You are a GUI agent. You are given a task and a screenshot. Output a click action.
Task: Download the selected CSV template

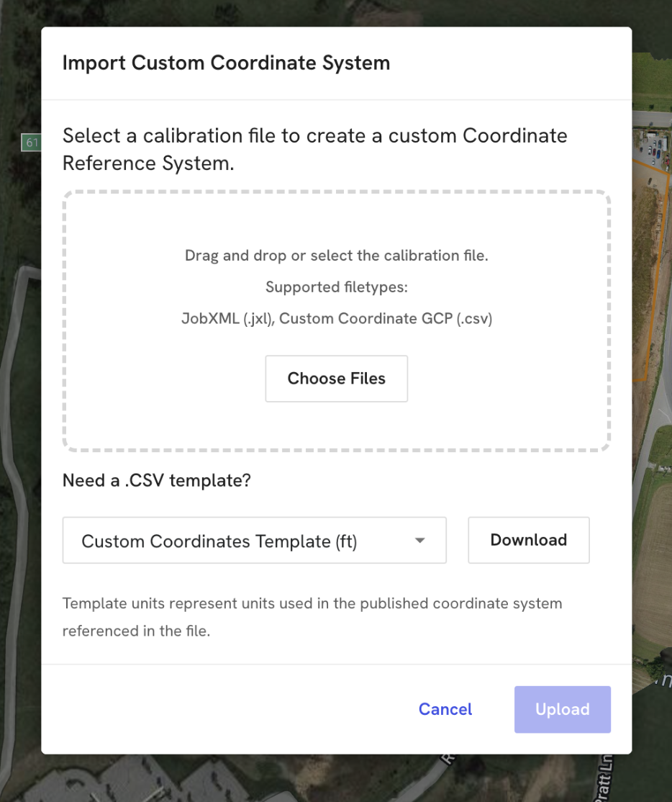coord(528,540)
